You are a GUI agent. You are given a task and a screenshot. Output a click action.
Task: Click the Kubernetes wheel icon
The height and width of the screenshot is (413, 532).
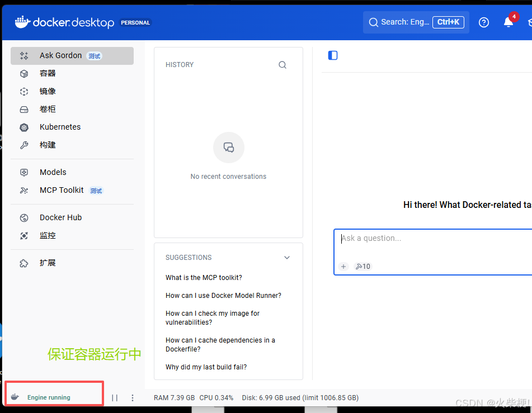(24, 127)
